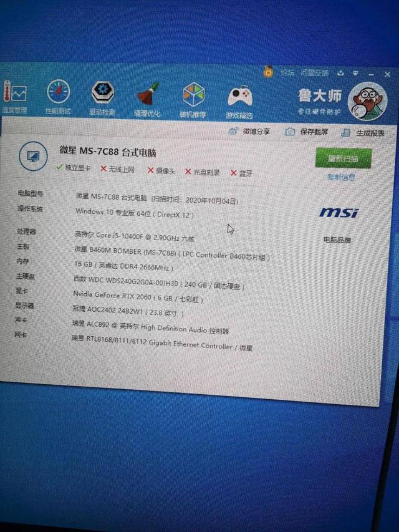399x532 pixels.
Task: Click the 蓝牙 status indicator
Action: click(x=241, y=173)
